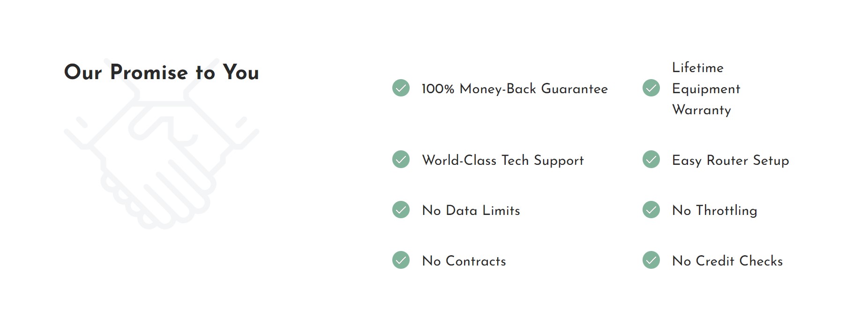Viewport: 868px width, 310px height.
Task: Select the No Data Limits text
Action: (471, 211)
